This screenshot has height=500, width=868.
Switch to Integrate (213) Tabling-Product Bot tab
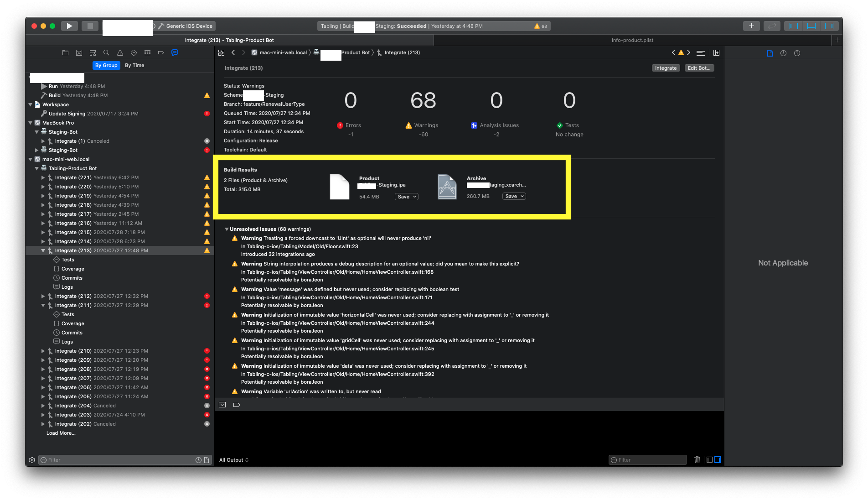229,40
